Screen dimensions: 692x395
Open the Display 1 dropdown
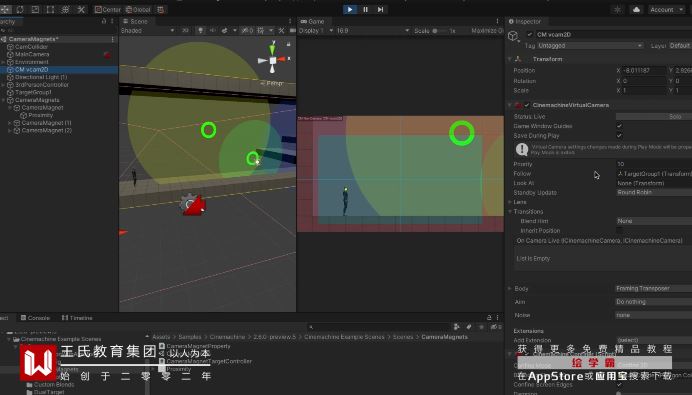tap(315, 30)
